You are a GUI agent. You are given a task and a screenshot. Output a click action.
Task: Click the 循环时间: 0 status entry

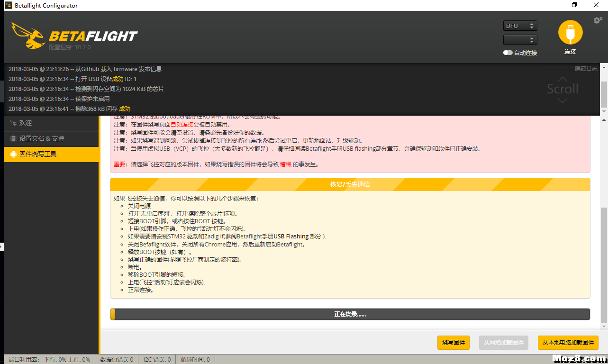click(x=195, y=360)
